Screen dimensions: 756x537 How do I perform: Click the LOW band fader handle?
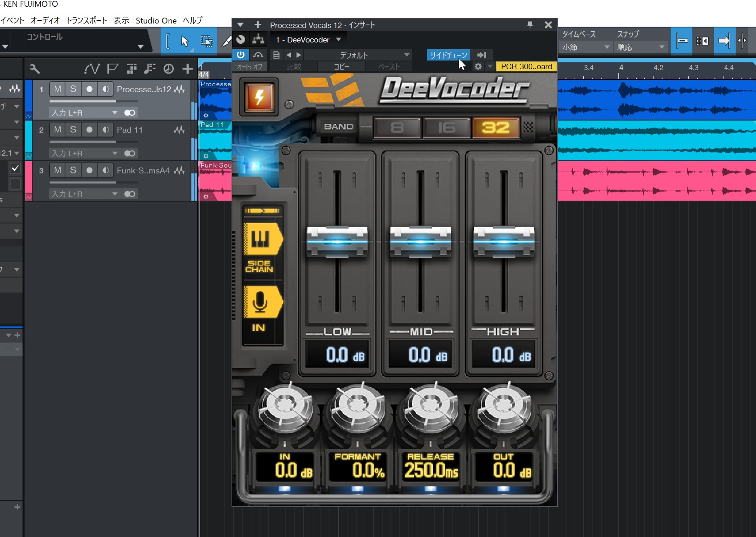coord(338,242)
